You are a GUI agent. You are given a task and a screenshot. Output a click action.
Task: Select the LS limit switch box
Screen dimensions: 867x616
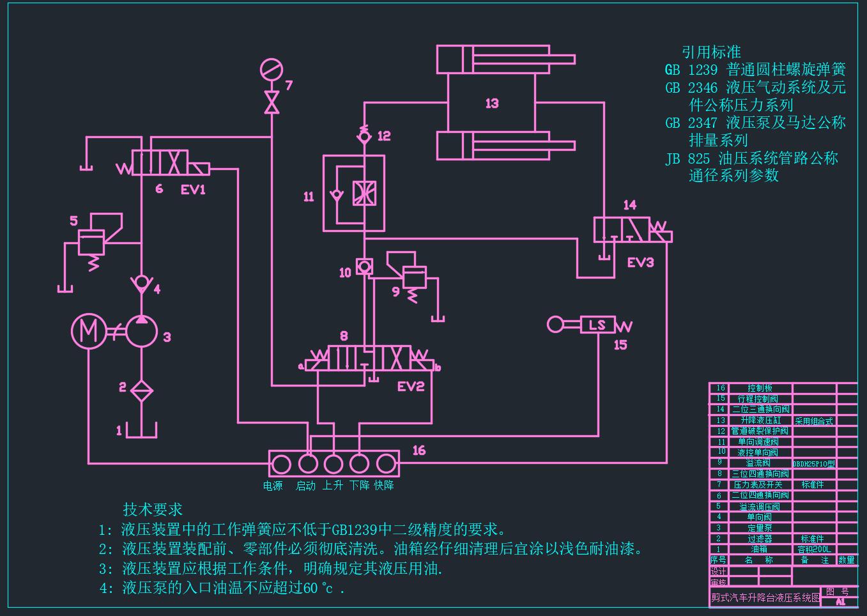point(597,325)
